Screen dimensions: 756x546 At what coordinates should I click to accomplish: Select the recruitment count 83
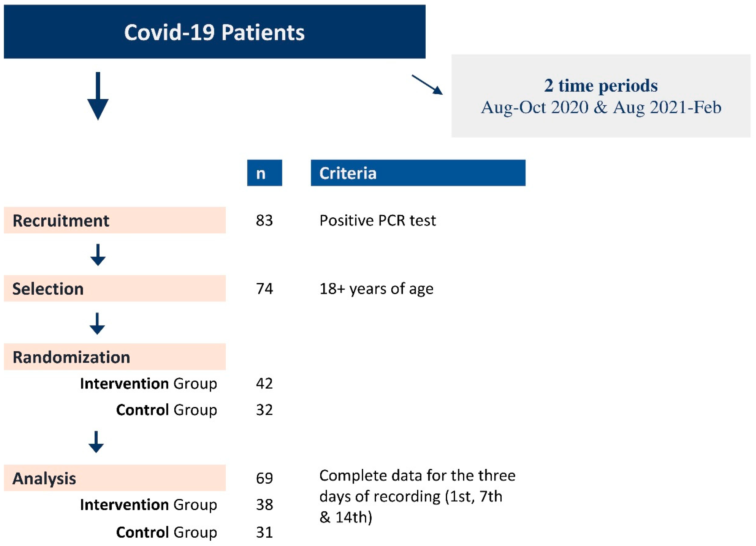tap(264, 220)
